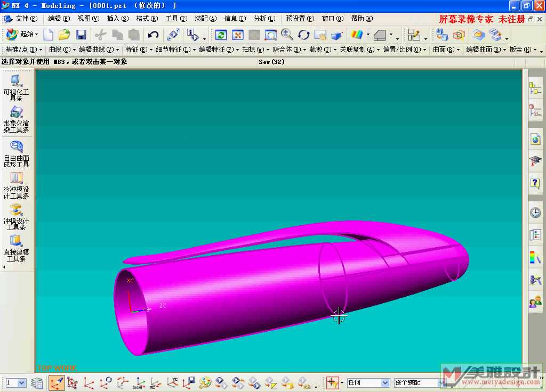The height and width of the screenshot is (392, 546).
Task: Toggle the visualization toolbar (可视化工具条)
Action: click(x=17, y=88)
